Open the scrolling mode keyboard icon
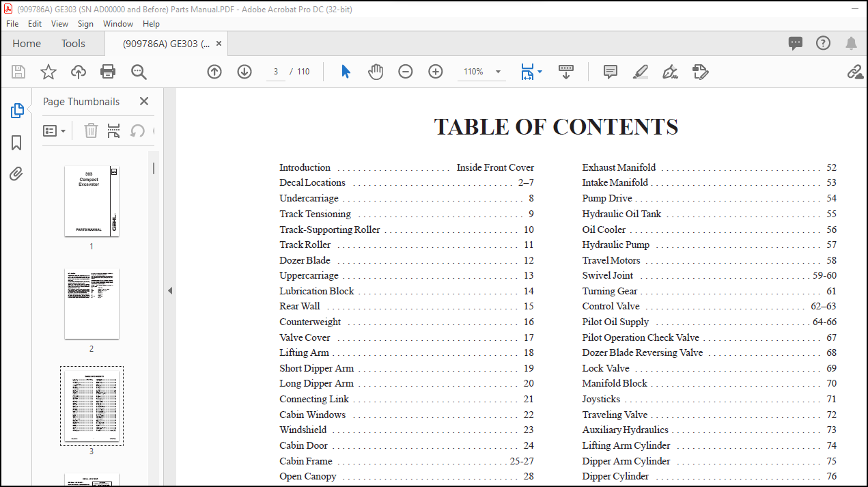 566,72
